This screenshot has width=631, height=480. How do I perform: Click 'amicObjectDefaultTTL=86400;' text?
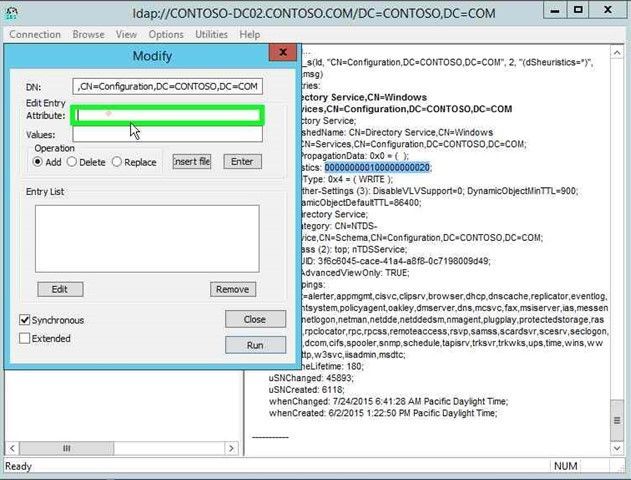[360, 202]
